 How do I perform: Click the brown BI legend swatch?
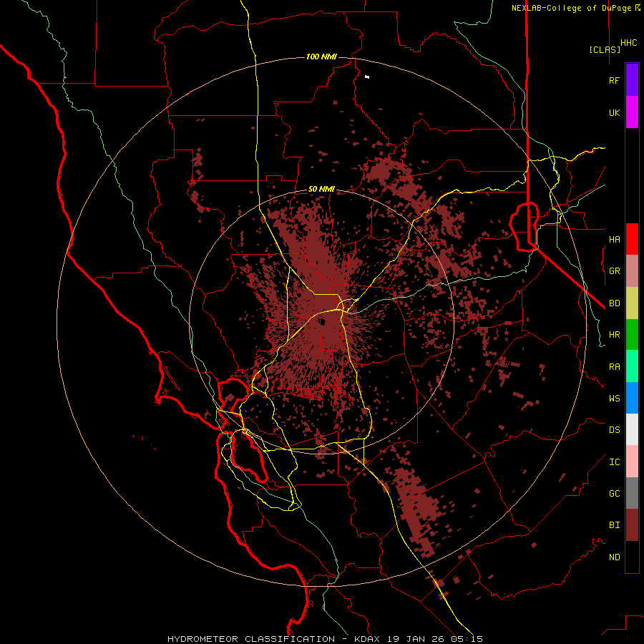(x=632, y=525)
